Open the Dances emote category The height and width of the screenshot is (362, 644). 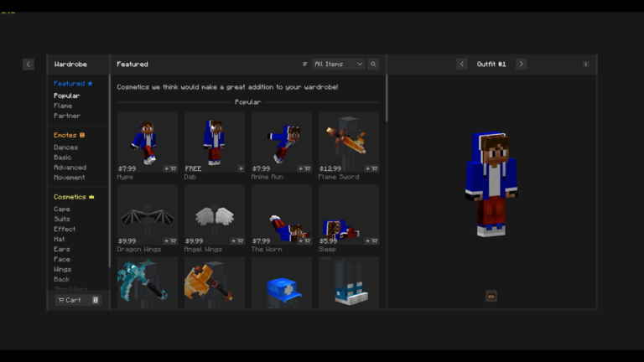[x=66, y=147]
